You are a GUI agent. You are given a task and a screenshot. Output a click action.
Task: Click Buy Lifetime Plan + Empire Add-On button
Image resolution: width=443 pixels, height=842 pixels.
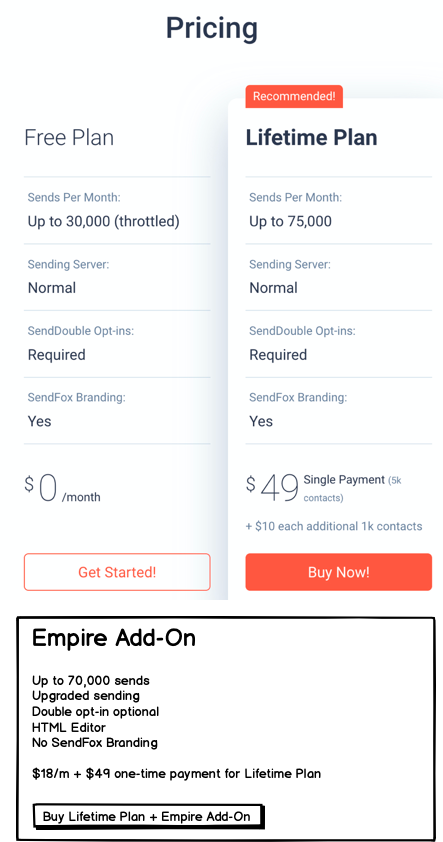click(x=148, y=816)
